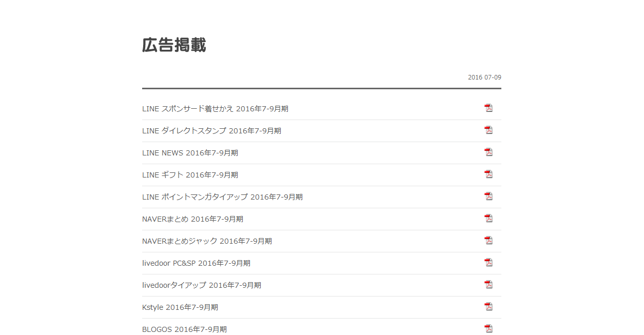Open PDF icon for LINE ダイレクトスタンプ
Screen dimensions: 644x335
(x=489, y=130)
